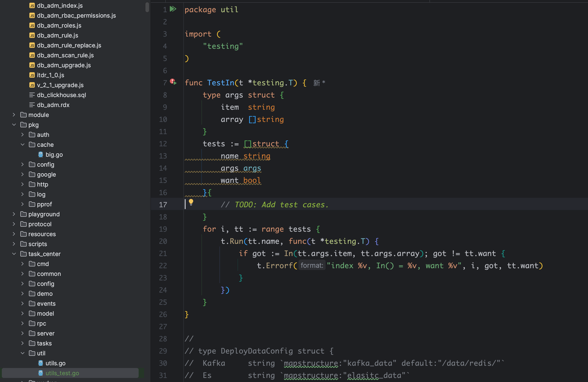Click the TestIn function name
The height and width of the screenshot is (382, 588).
(x=221, y=83)
